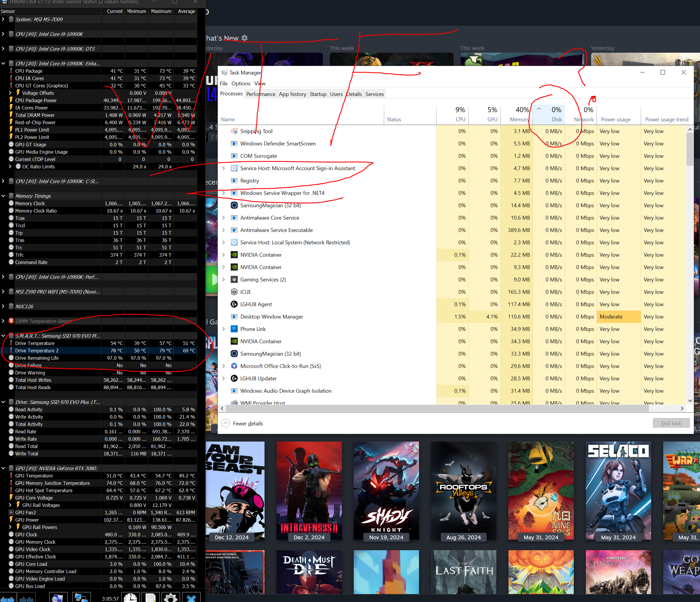Click Microsoft Office Click-to-Run icon

click(x=234, y=366)
